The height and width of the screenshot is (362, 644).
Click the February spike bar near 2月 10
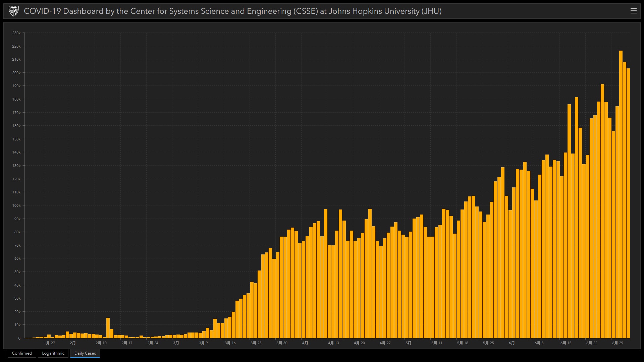tap(108, 328)
